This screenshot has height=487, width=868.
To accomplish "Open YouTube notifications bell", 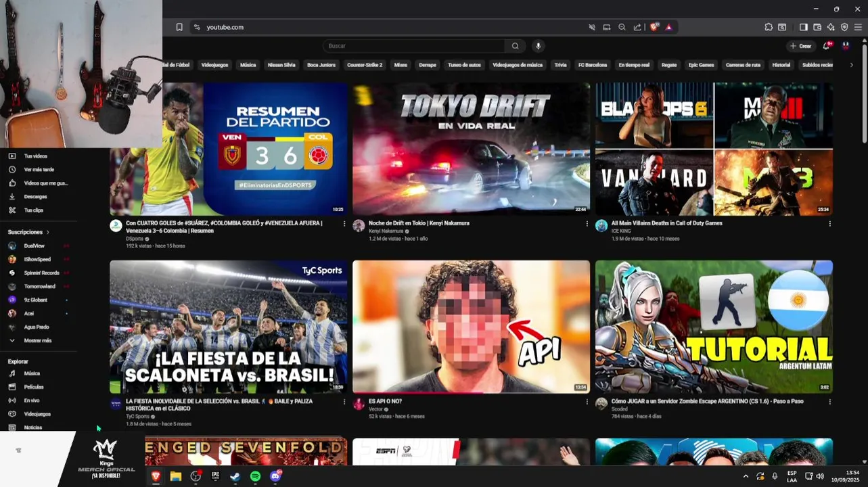I will [826, 46].
